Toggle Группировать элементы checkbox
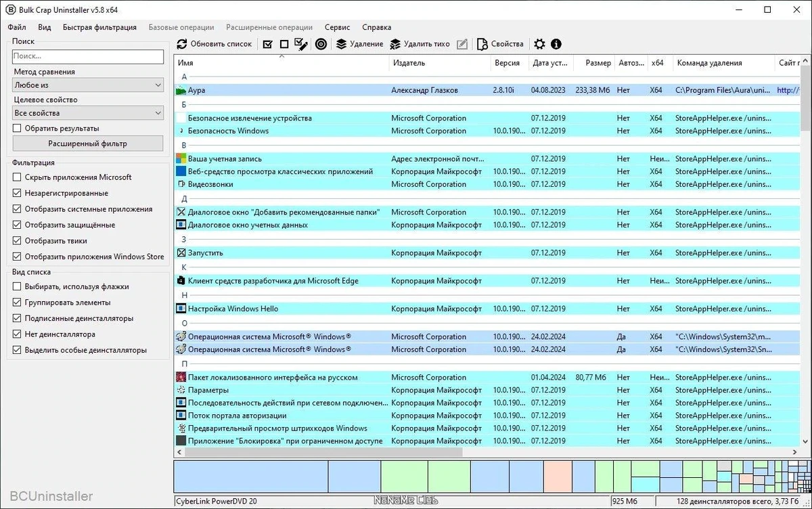The image size is (812, 509). [x=17, y=303]
